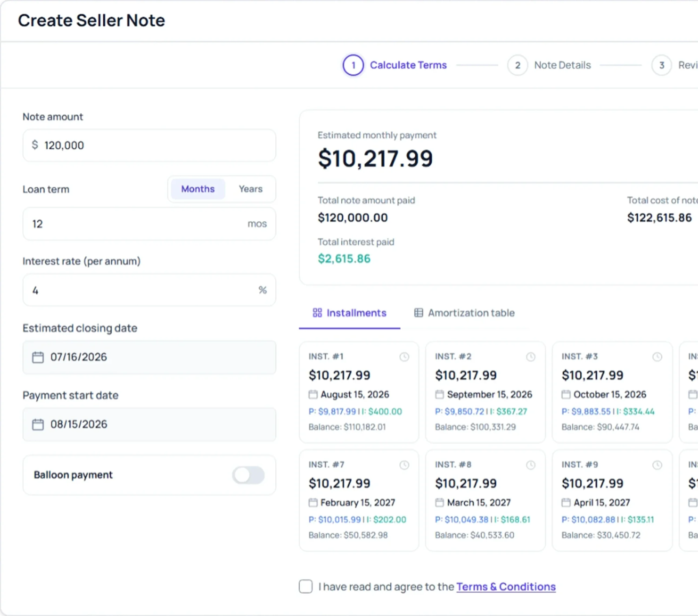Click the Balance: $30,450.72 text
This screenshot has width=698, height=616.
(x=601, y=535)
